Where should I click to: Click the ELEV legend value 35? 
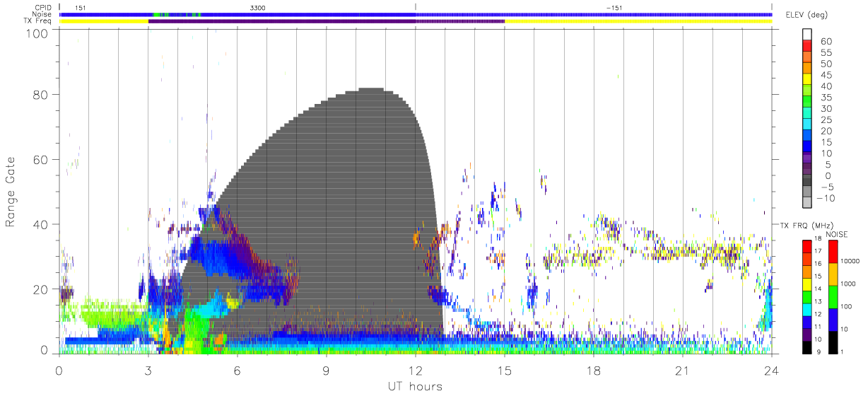coord(825,98)
